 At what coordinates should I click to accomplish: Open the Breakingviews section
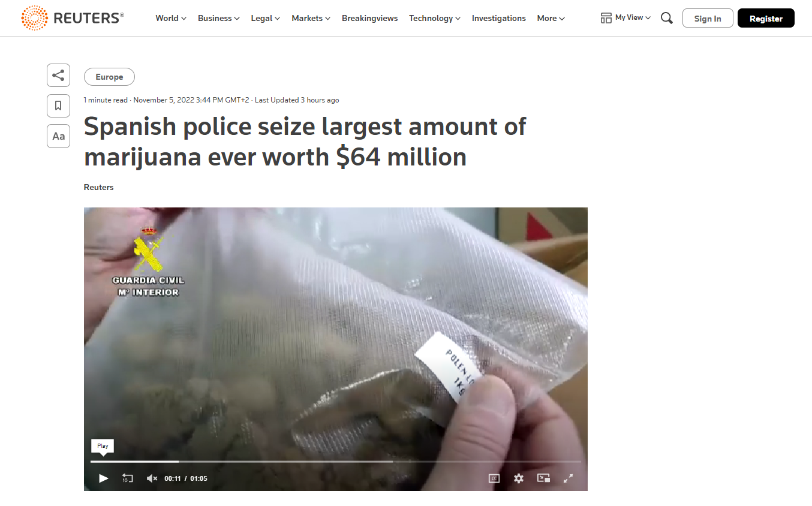pyautogui.click(x=369, y=18)
